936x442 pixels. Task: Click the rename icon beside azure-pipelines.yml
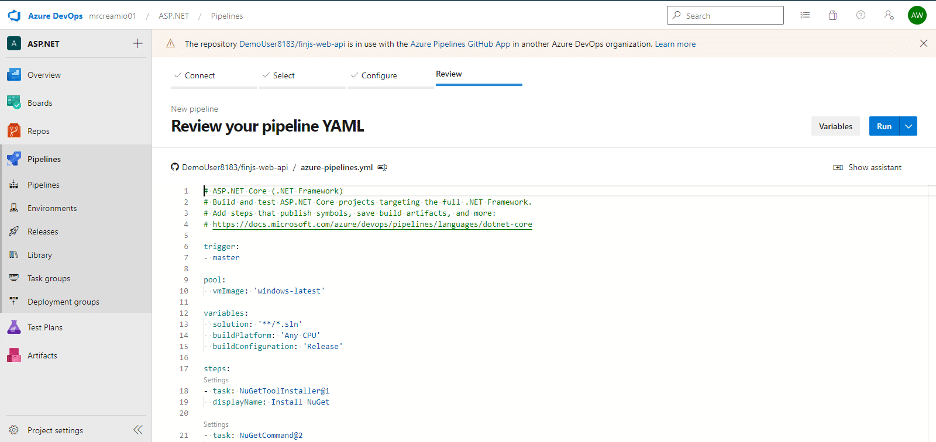click(x=384, y=167)
